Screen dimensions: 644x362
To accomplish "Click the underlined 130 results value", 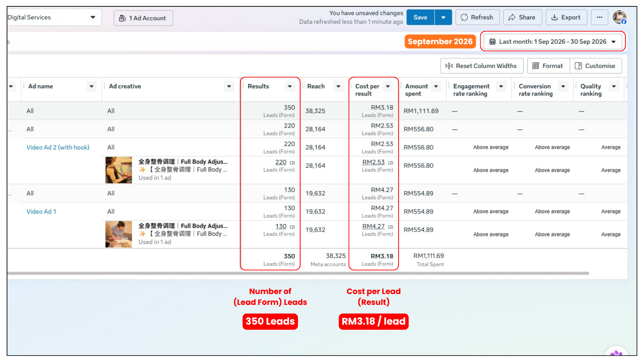I will pyautogui.click(x=281, y=226).
